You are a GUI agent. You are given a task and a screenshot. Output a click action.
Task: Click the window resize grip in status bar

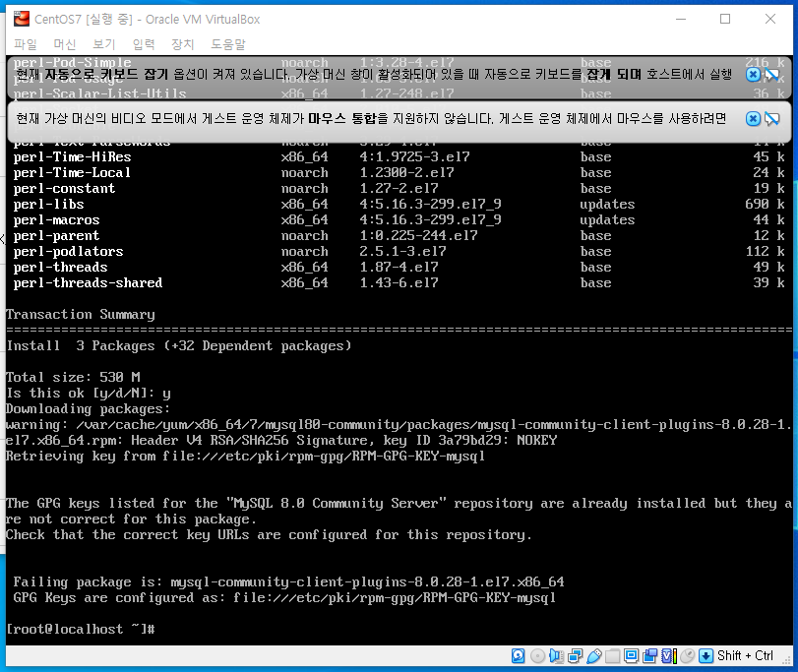(788, 661)
